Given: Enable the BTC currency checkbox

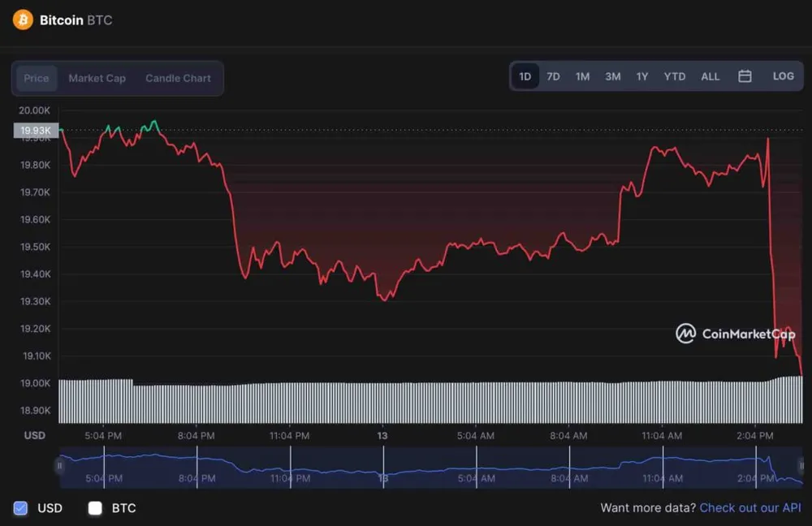Looking at the screenshot, I should pyautogui.click(x=95, y=508).
